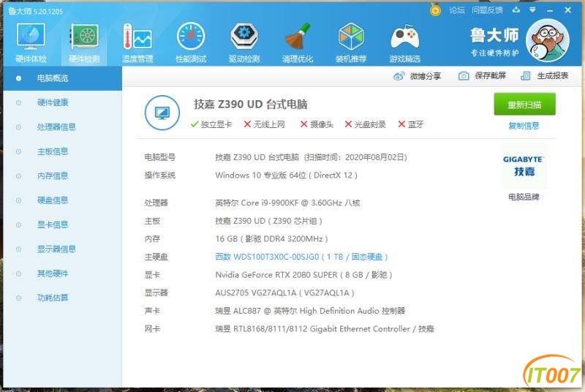Click the 鲁大师 mascot avatar
Screen dimensions: 585x392
547,41
